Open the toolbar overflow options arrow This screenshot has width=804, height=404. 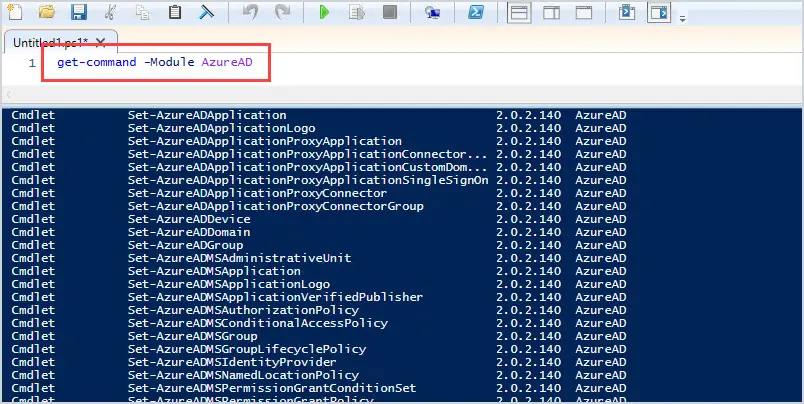click(682, 19)
